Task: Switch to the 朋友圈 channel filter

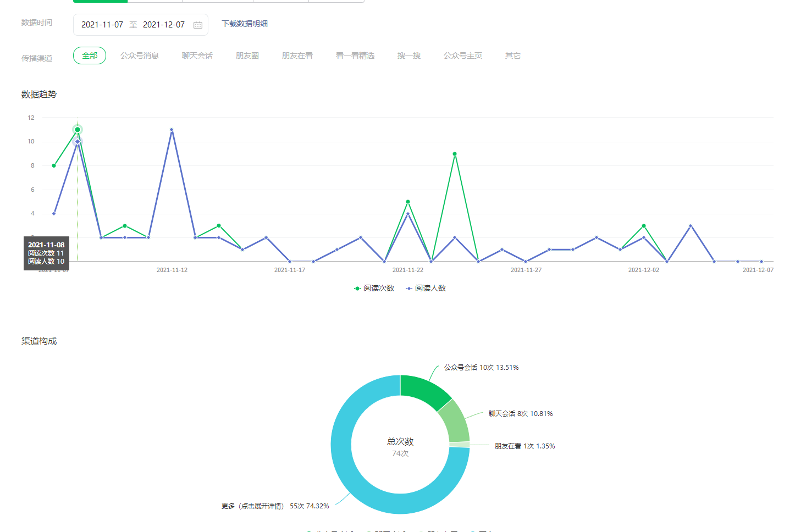Action: [x=247, y=56]
